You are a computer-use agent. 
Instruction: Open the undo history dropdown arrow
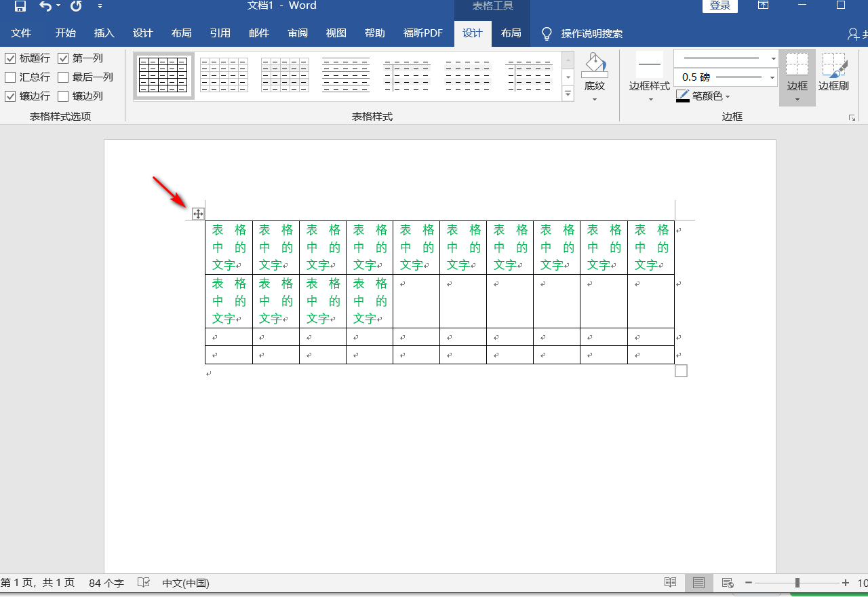(58, 6)
